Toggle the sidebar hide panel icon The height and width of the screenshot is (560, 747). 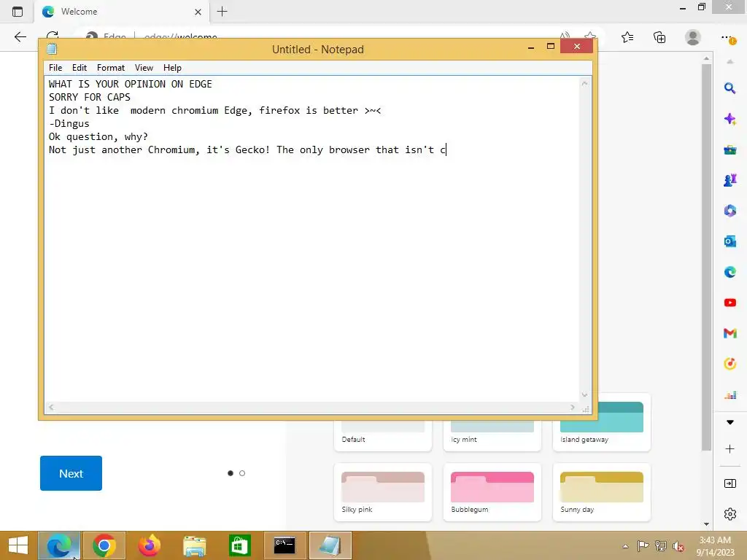point(729,484)
